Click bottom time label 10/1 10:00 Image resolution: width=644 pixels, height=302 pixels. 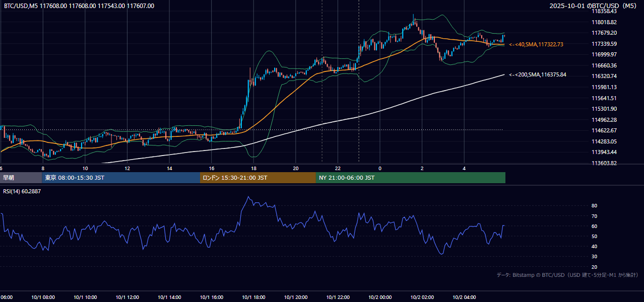click(x=85, y=297)
